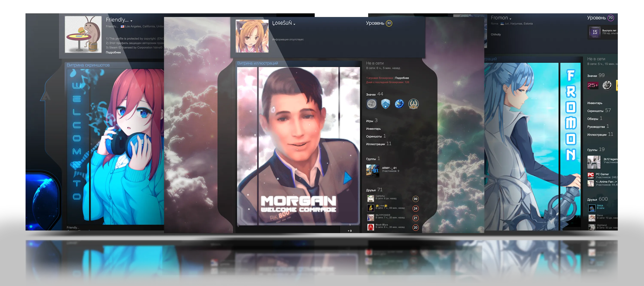Open Друзья 71 friends list

tap(374, 190)
